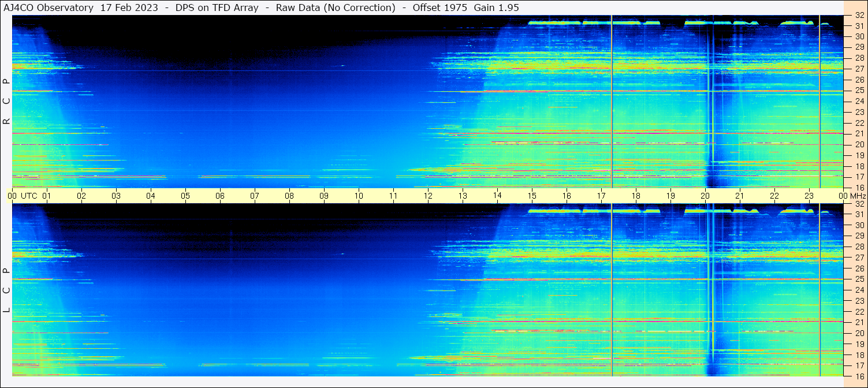Click the 25 MHz label on the RCP scale

click(858, 91)
